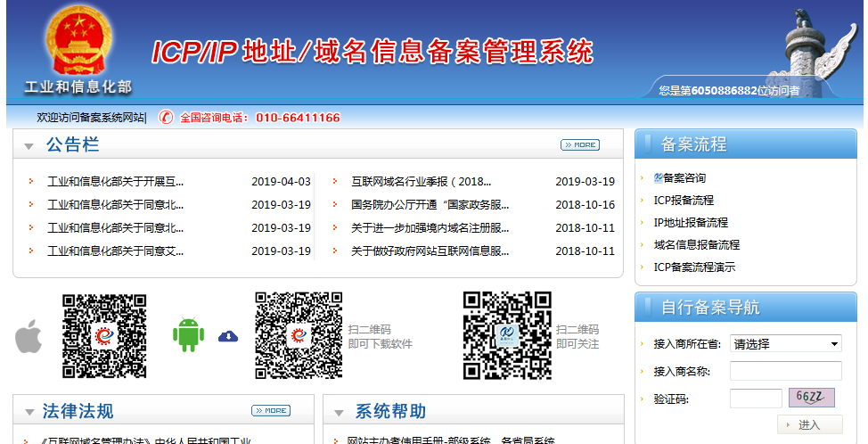This screenshot has height=444, width=868.
Task: Click the hotline number 010-66411166
Action: (x=298, y=118)
